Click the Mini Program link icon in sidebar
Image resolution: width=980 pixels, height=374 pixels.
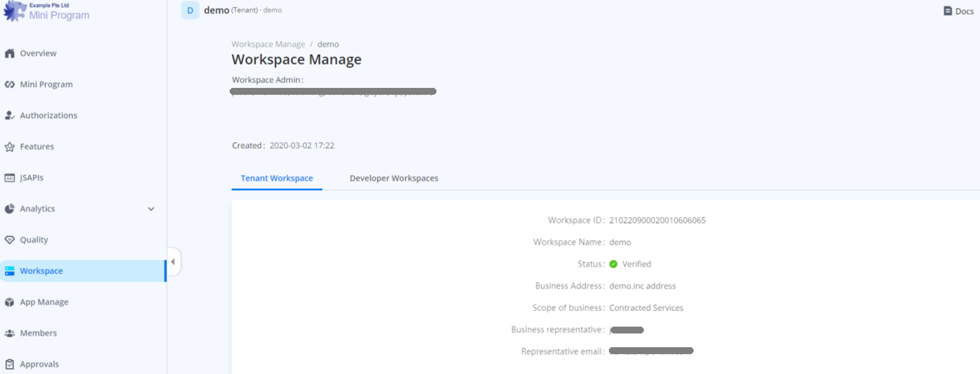coord(9,84)
